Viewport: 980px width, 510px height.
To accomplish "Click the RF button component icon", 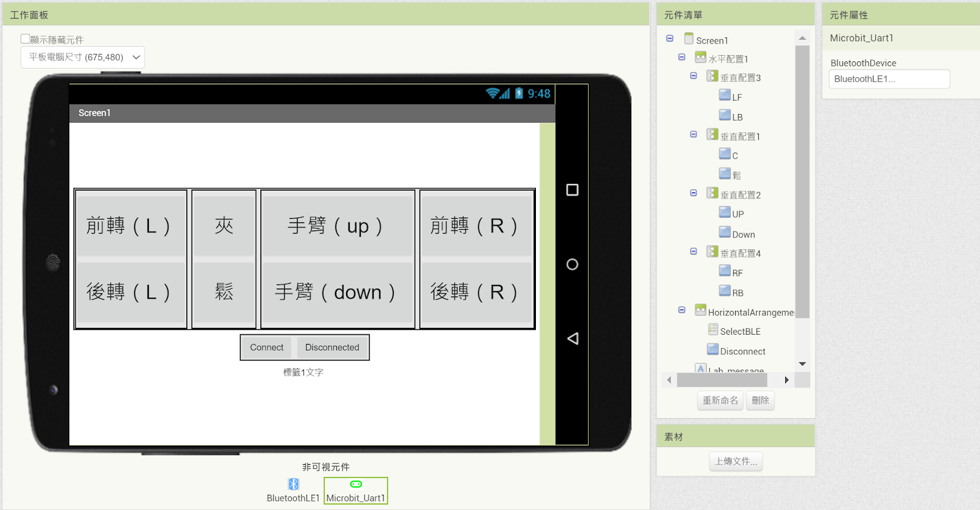I will click(725, 271).
